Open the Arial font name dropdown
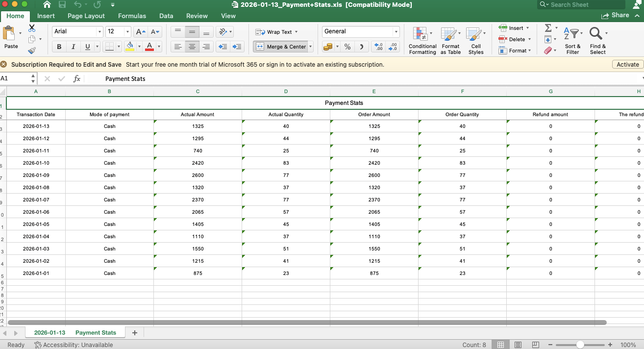Screen dimensions: 644x349 (x=99, y=31)
